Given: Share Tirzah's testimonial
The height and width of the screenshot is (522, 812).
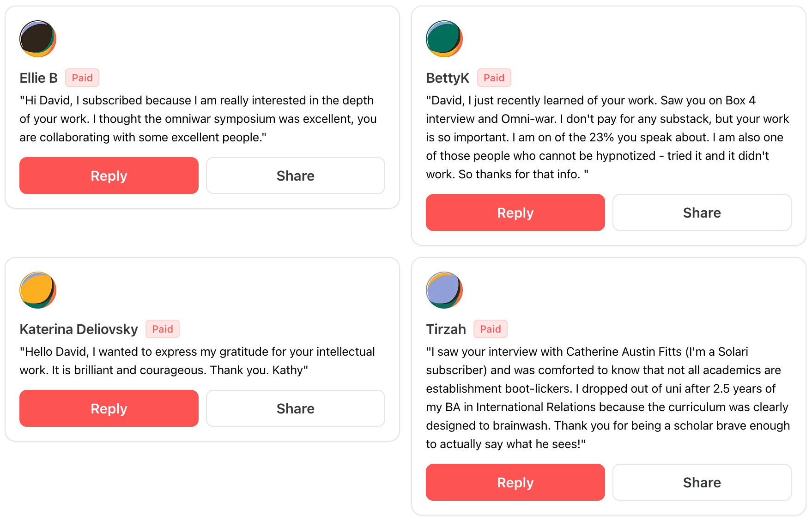Looking at the screenshot, I should 702,482.
